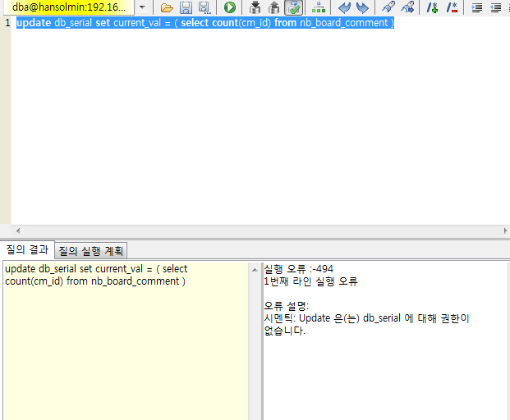
Task: Remove comment with the red minus icon
Action: pos(452,7)
